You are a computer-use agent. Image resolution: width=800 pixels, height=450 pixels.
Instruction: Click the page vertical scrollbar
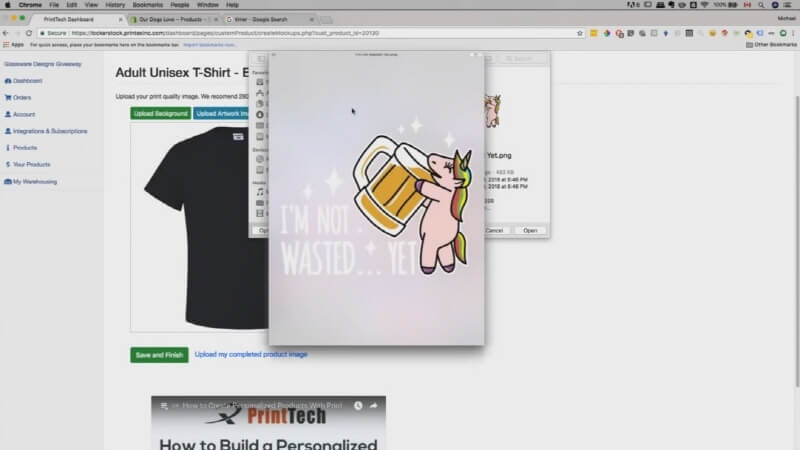(796, 240)
